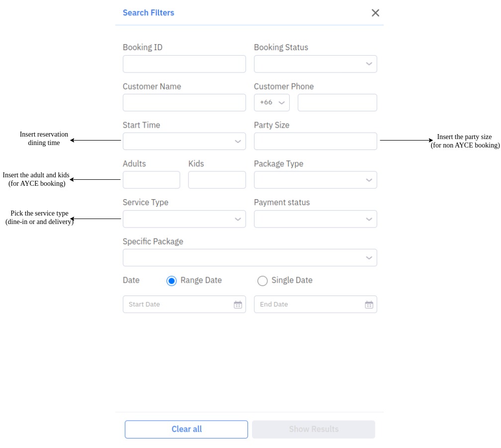Open the Start Time dropdown

click(x=184, y=141)
